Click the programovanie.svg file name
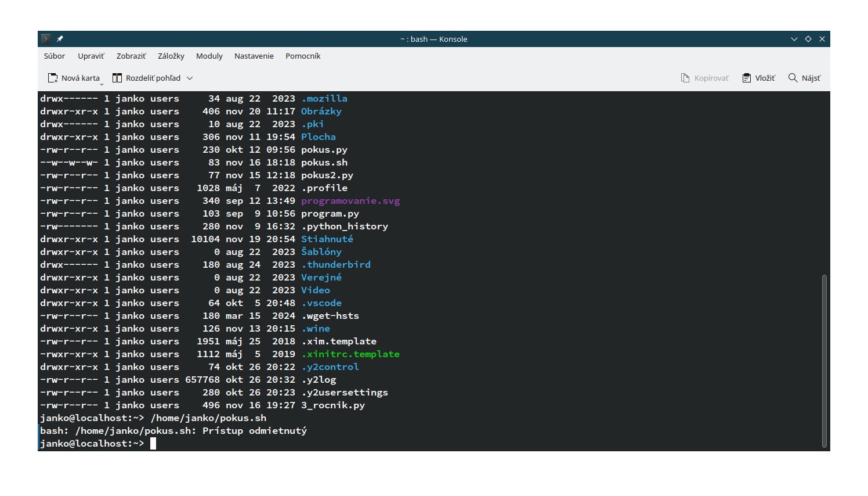 pos(350,201)
